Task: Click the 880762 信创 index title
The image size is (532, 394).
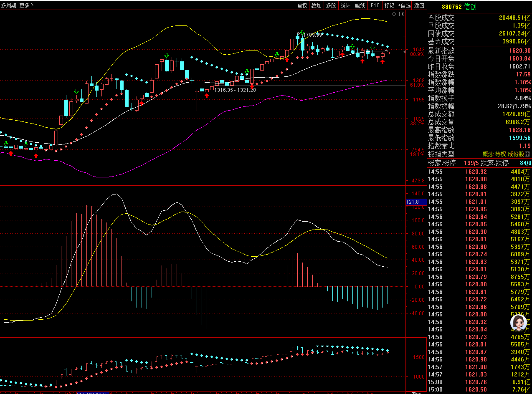Action: [459, 6]
